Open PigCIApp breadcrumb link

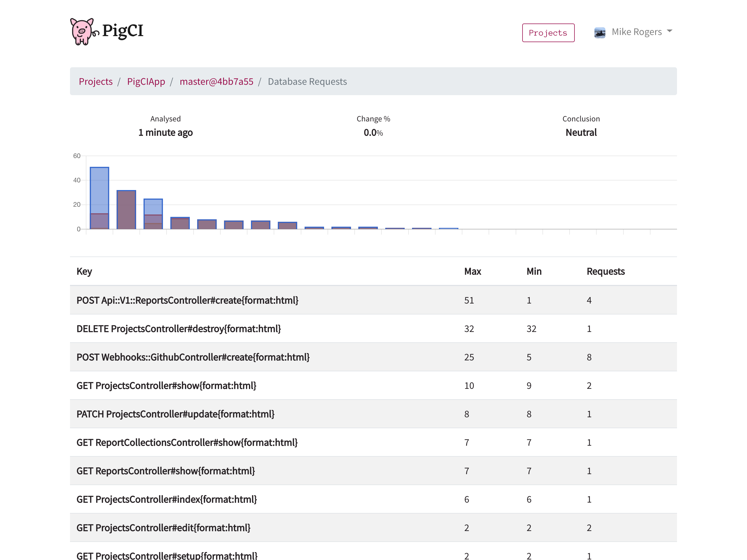pyautogui.click(x=146, y=81)
